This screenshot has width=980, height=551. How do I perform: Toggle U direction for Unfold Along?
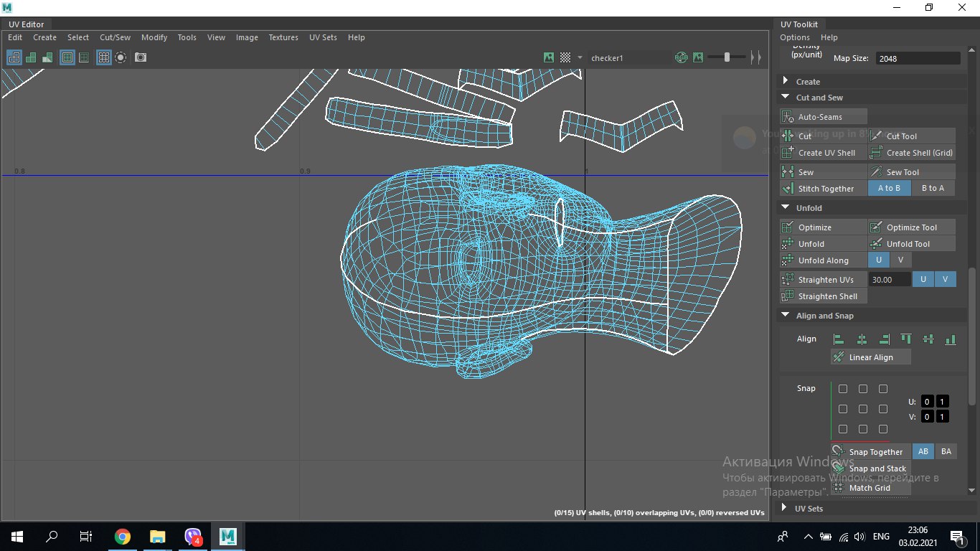[x=879, y=260]
